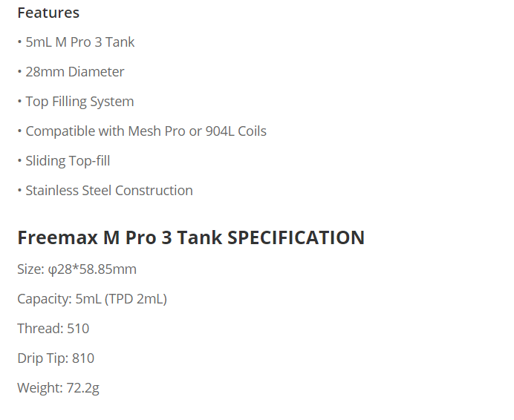Click the "Weight: 72.2g" line
This screenshot has height=420, width=514.
point(58,388)
